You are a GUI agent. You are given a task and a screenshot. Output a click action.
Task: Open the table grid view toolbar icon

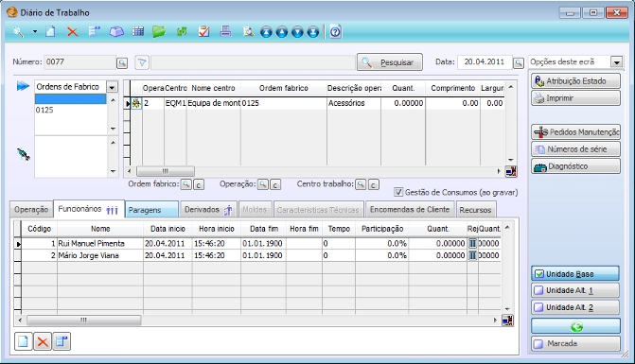click(x=138, y=31)
